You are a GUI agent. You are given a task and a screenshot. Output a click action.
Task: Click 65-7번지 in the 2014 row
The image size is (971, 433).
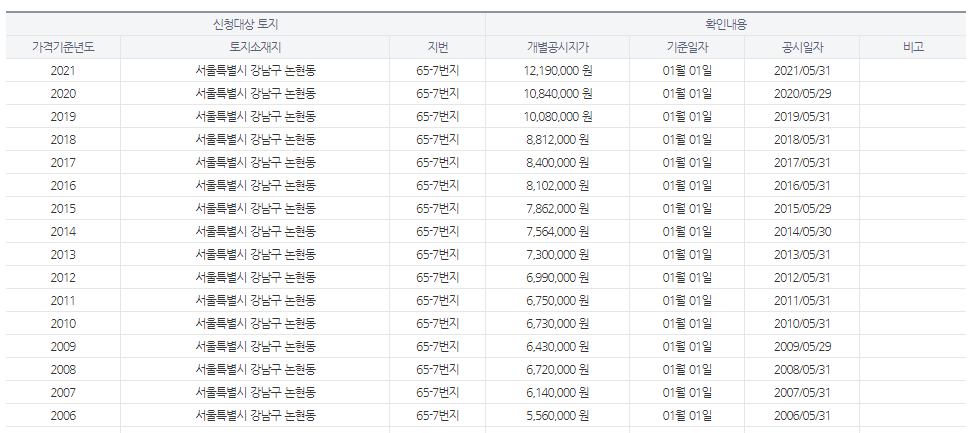click(437, 232)
